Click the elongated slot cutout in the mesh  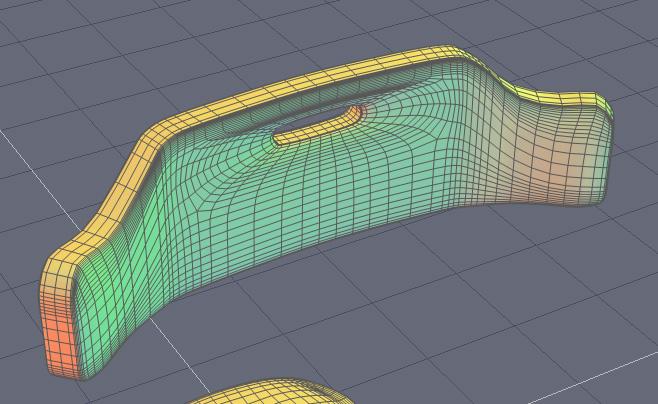point(319,125)
